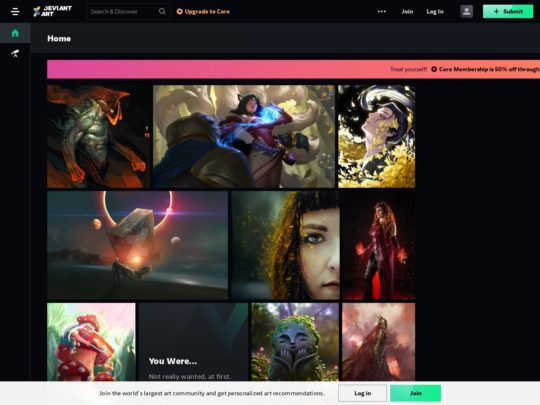
Task: Open the Core Membership 50% off banner
Action: pos(293,69)
